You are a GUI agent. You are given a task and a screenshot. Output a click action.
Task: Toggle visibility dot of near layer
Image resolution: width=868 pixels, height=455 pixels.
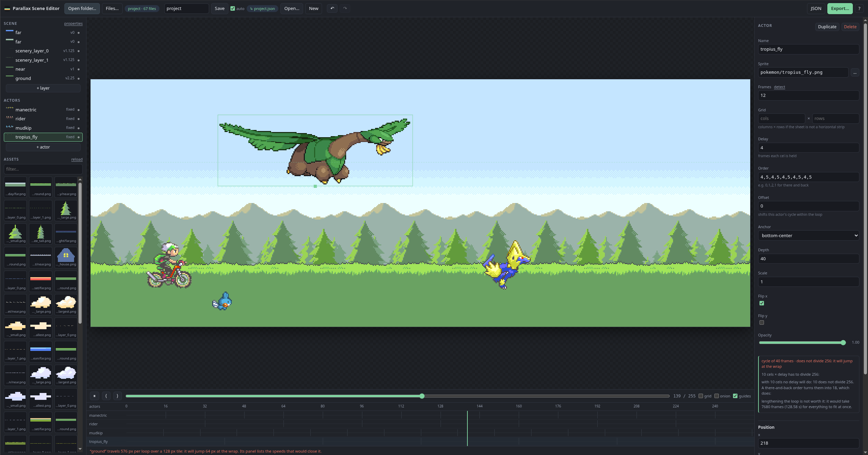pyautogui.click(x=79, y=69)
